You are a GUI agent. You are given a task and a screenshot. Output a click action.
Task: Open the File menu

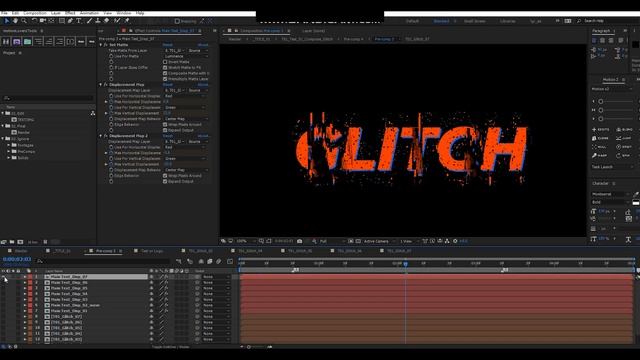(x=4, y=13)
